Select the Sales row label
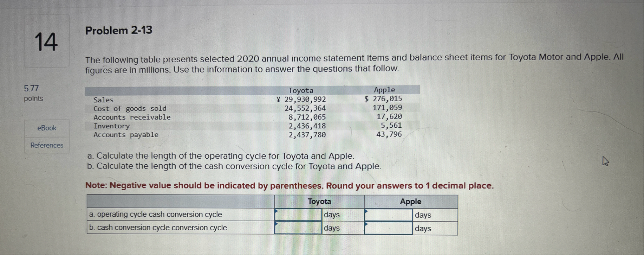 pyautogui.click(x=103, y=100)
